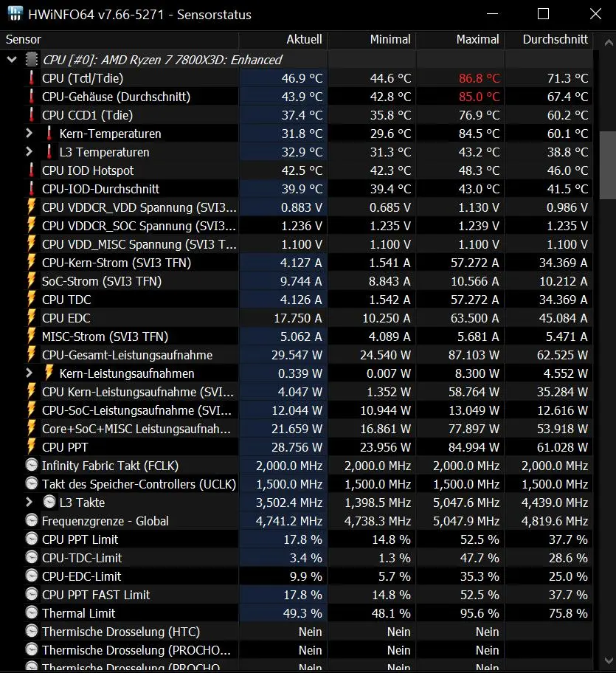The image size is (616, 673).
Task: Click the HWiNFO64 app icon in the title bar
Action: pyautogui.click(x=15, y=14)
